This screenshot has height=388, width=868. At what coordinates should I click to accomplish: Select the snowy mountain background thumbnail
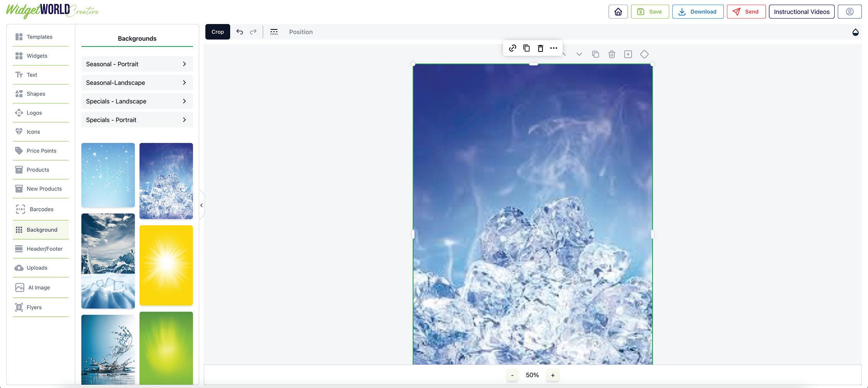click(108, 261)
